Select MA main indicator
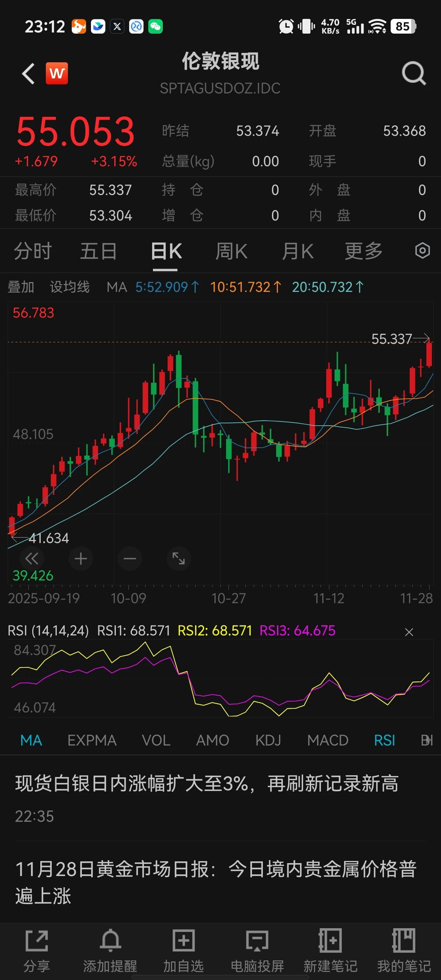The height and width of the screenshot is (980, 441). [x=31, y=740]
